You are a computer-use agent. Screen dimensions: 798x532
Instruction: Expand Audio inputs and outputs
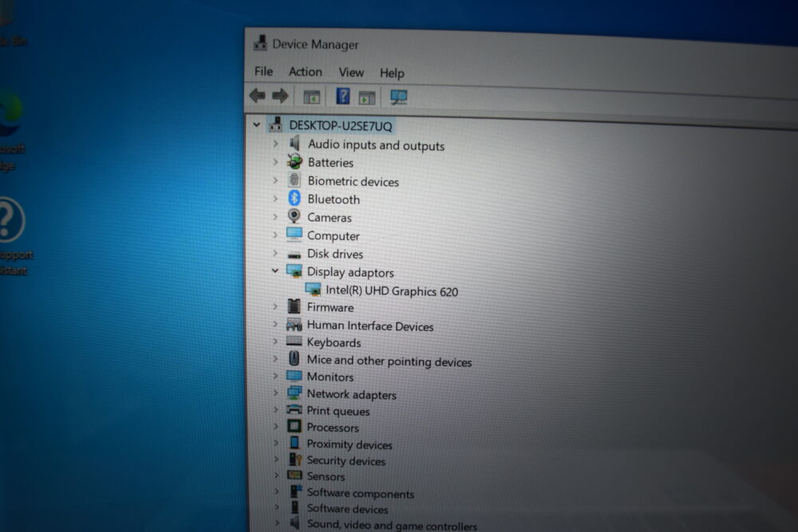tap(275, 144)
